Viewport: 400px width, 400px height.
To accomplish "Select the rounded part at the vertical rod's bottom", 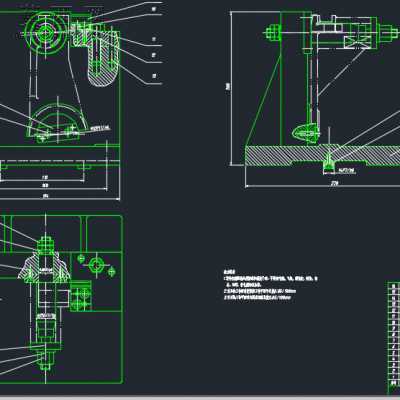I will 306,133.
